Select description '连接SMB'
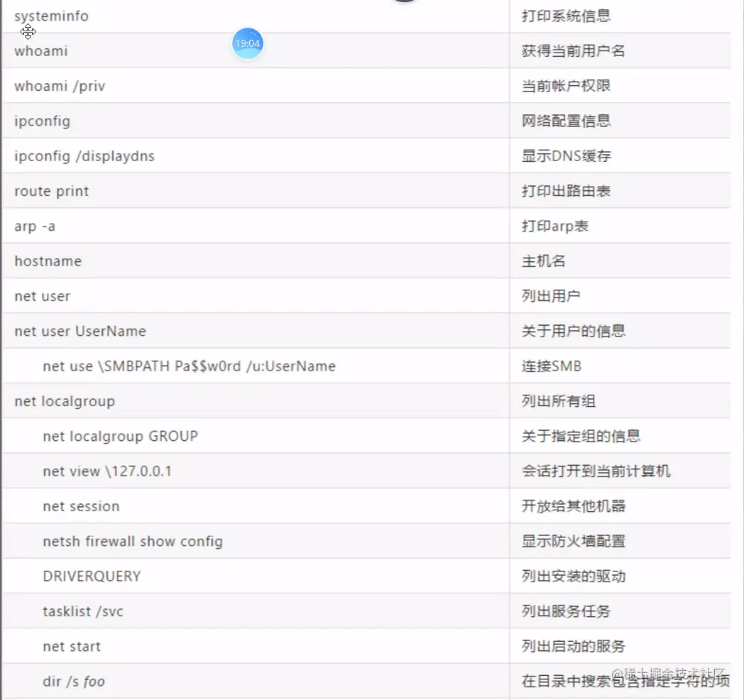This screenshot has height=700, width=744. click(x=552, y=366)
